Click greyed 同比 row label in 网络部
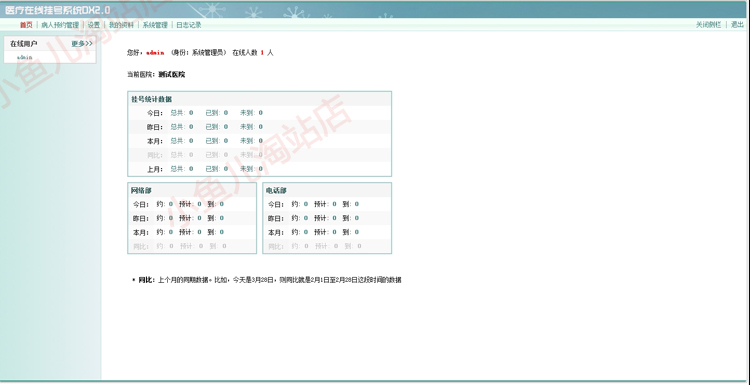Viewport: 750px width, 385px height. 141,246
